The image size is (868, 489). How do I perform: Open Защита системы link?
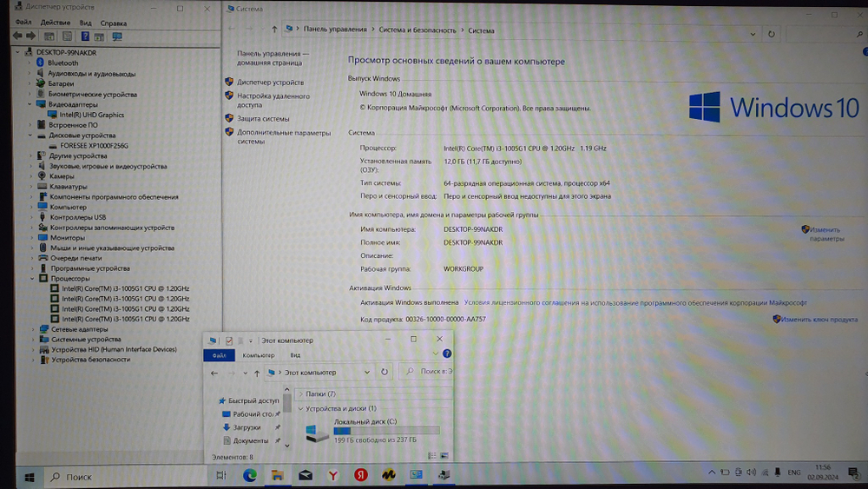pos(263,118)
